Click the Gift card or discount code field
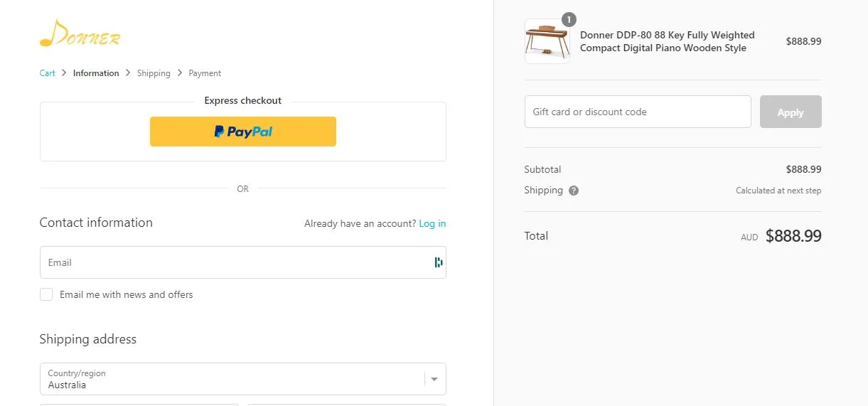868x406 pixels. tap(637, 112)
